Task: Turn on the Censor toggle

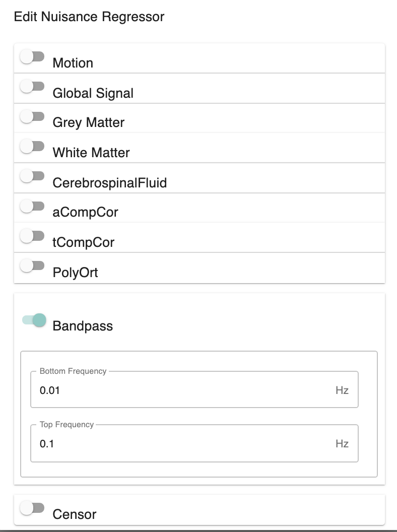Action: click(33, 508)
